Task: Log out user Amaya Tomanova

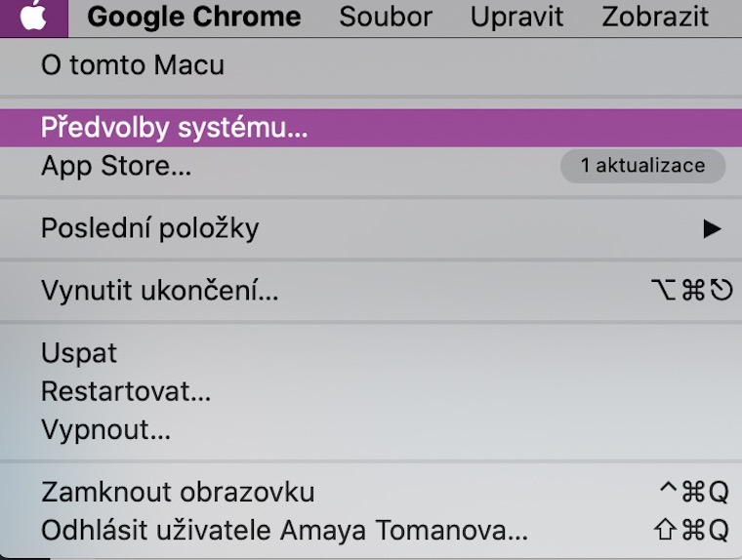Action: click(x=284, y=531)
